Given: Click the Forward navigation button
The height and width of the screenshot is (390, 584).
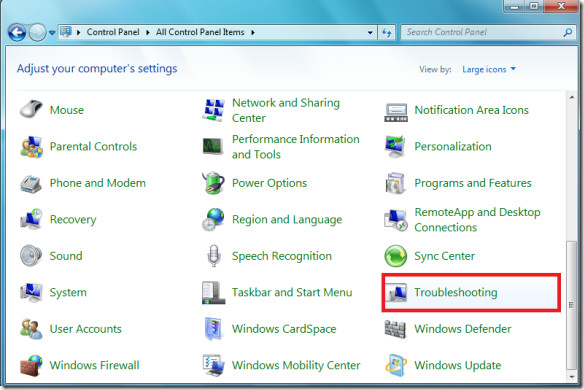Looking at the screenshot, I should (38, 32).
